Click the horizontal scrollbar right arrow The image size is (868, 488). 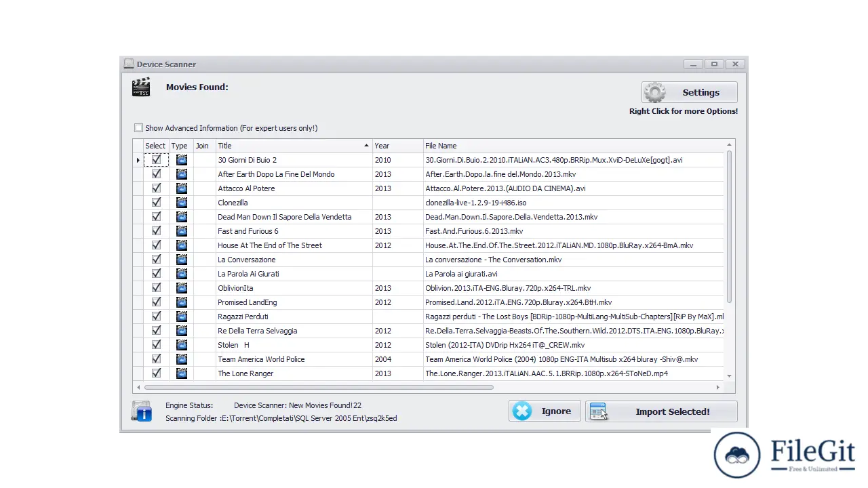click(718, 388)
